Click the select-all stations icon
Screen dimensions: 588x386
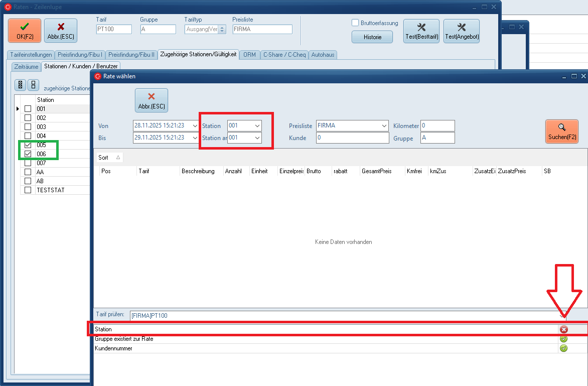[x=20, y=85]
